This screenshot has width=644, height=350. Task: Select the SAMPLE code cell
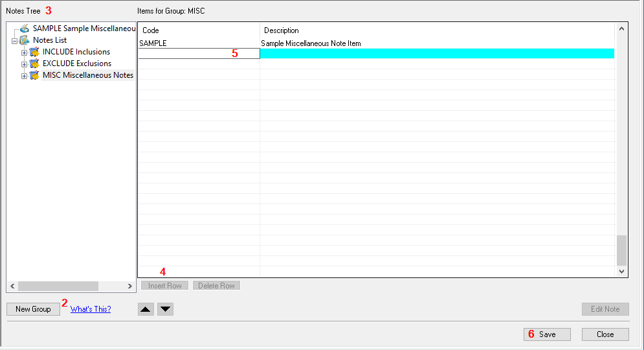(x=199, y=43)
